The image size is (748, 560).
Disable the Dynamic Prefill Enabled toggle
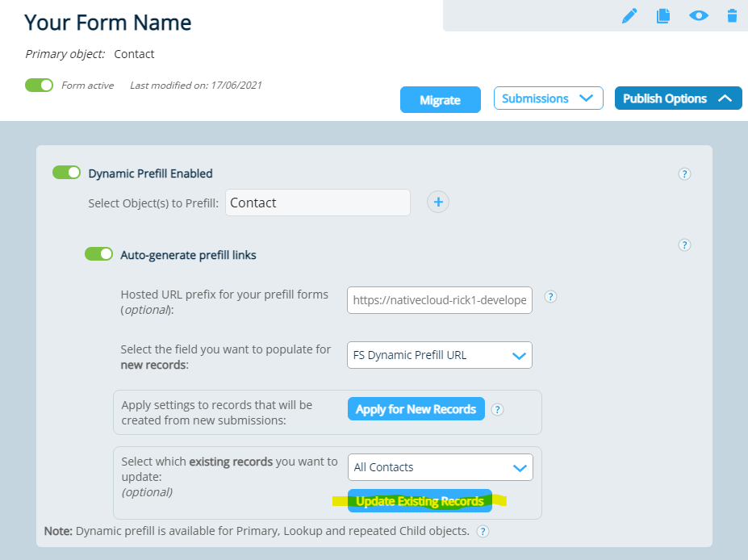tap(67, 173)
